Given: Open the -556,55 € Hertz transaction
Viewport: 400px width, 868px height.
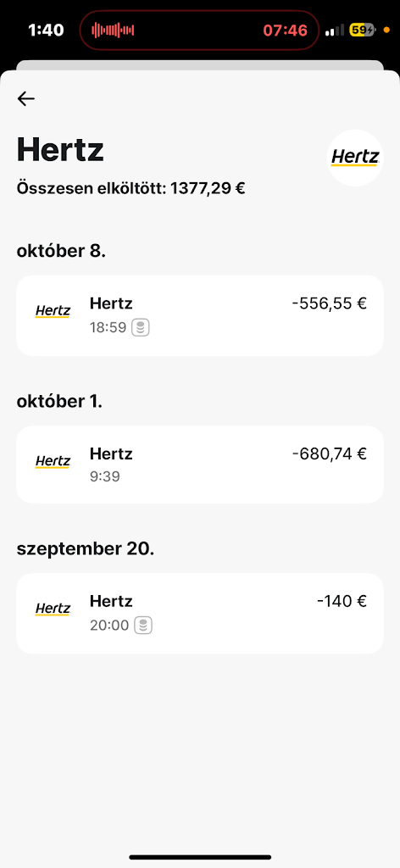Looking at the screenshot, I should 200,315.
